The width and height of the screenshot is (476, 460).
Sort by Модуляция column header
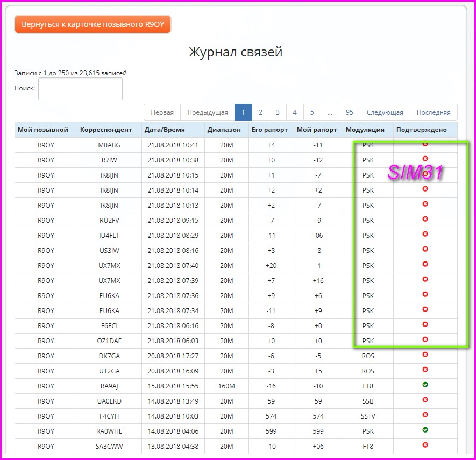(365, 130)
